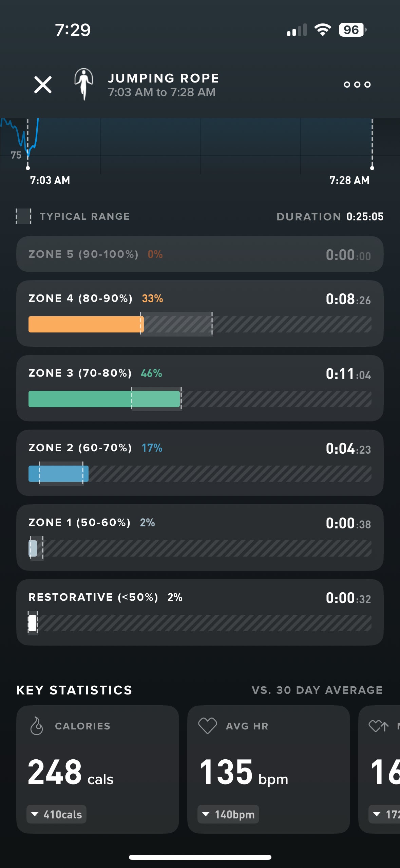Viewport: 400px width, 868px height.
Task: Tap the Jumping Rope activity title
Action: [x=163, y=78]
